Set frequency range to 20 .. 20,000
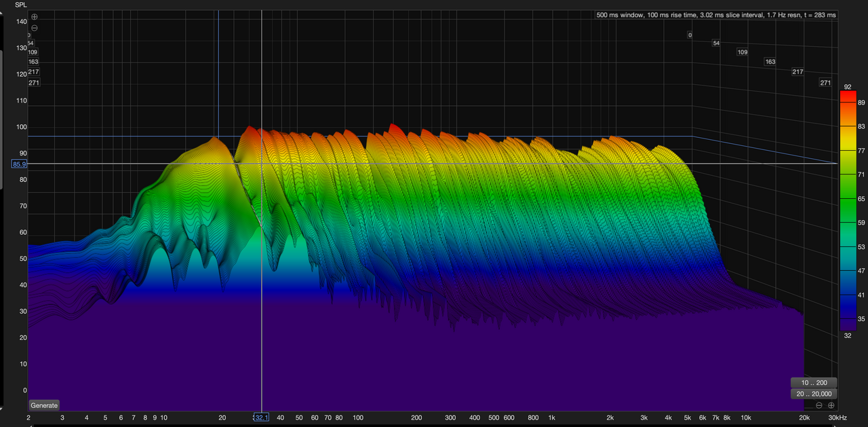The width and height of the screenshot is (868, 427). (814, 394)
